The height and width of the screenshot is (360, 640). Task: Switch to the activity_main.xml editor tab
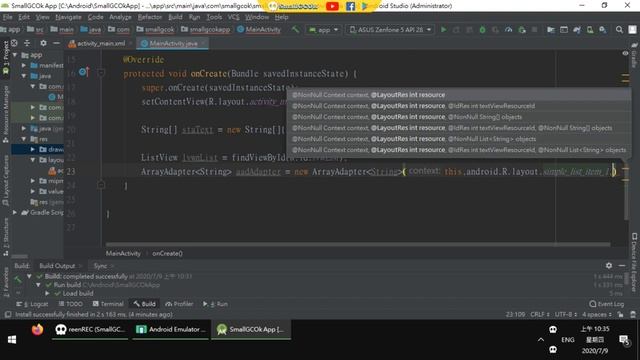click(101, 43)
